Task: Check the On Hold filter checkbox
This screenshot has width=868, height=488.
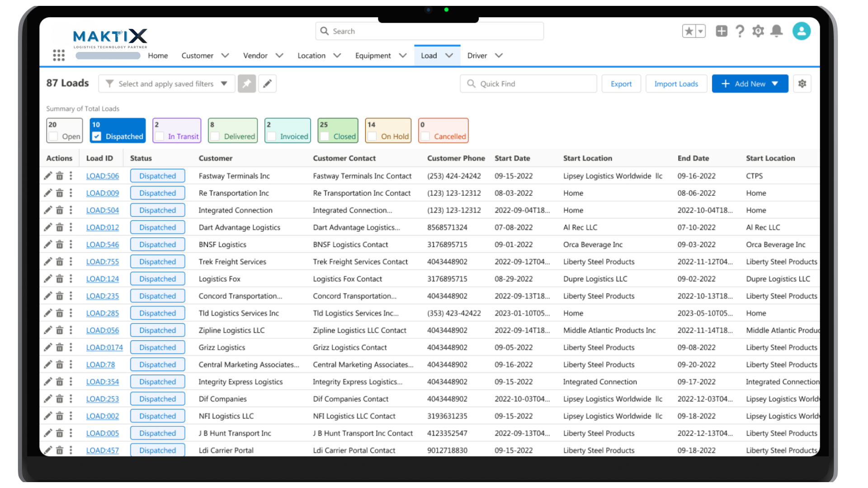Action: coord(373,136)
